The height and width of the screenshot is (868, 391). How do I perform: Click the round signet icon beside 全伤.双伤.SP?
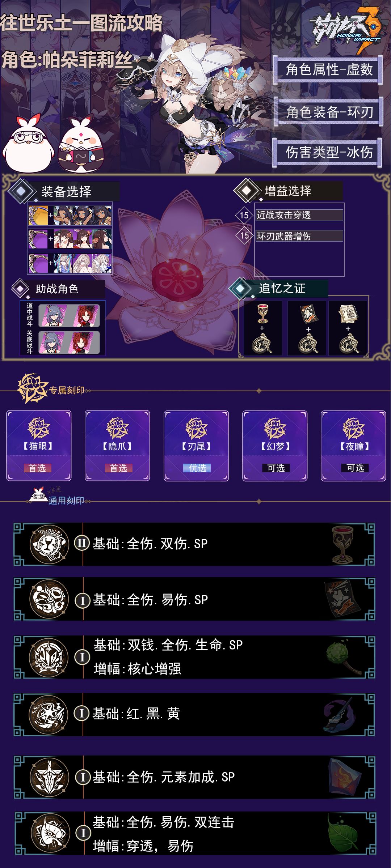click(x=49, y=544)
